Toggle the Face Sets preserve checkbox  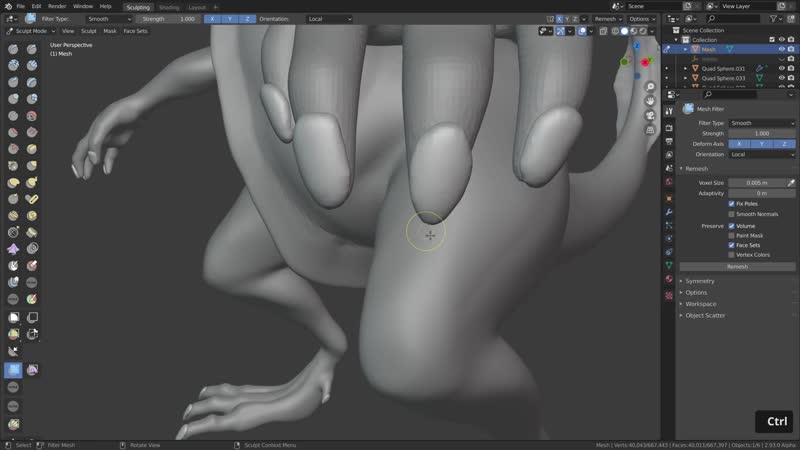coord(732,245)
